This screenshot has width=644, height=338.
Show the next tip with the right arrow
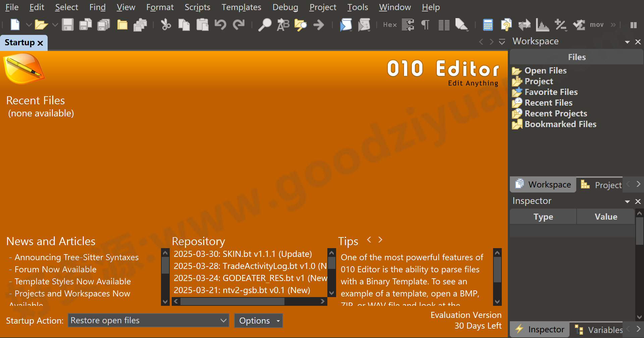click(380, 240)
